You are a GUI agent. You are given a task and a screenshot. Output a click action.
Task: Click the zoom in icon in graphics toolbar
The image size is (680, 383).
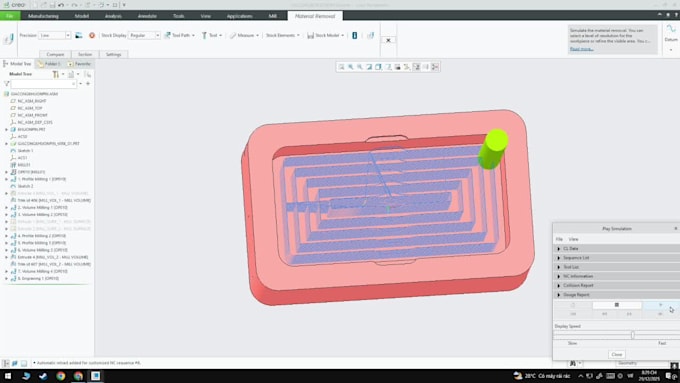350,67
